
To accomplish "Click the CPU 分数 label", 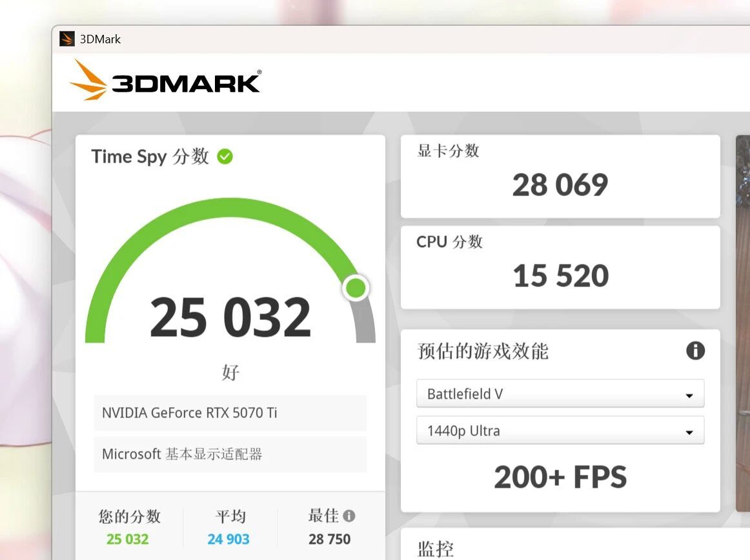I will tap(449, 241).
